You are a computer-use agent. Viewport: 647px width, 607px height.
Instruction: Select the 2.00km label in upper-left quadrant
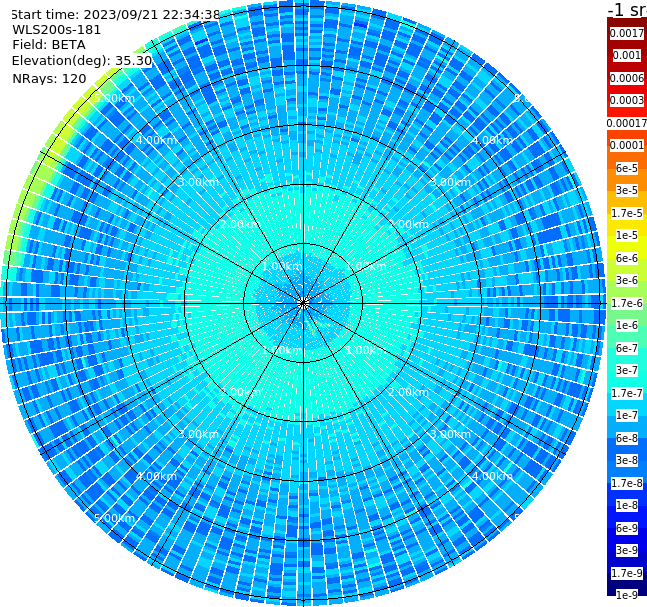click(x=241, y=224)
